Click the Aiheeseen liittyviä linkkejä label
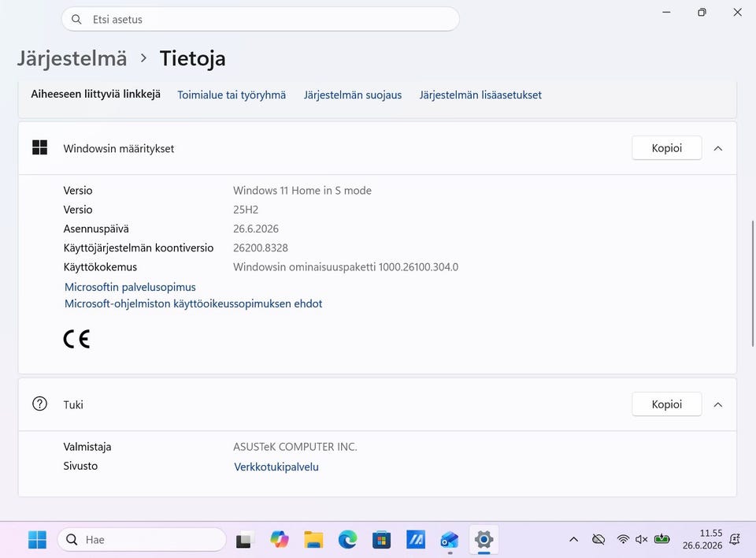This screenshot has width=756, height=558. (95, 94)
